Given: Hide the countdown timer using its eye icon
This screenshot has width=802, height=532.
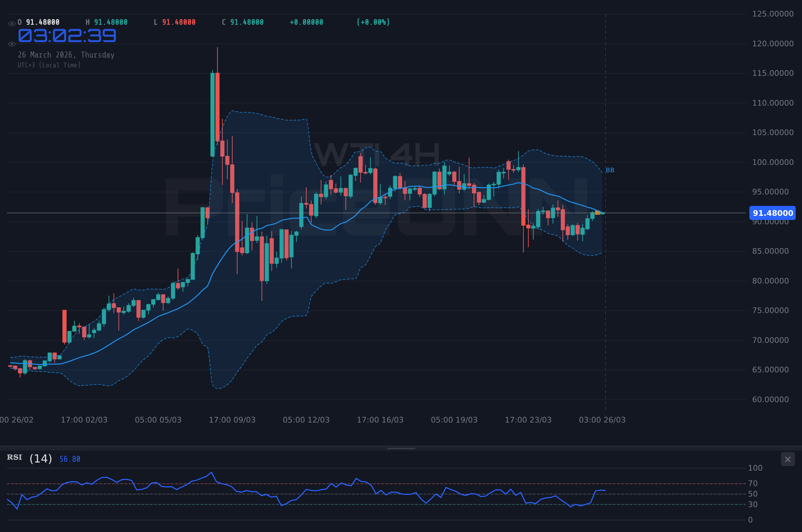Looking at the screenshot, I should tap(12, 44).
